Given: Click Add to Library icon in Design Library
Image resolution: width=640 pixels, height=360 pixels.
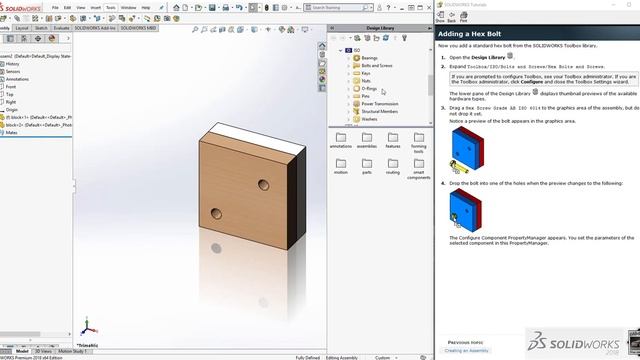Looking at the screenshot, I should [x=358, y=38].
